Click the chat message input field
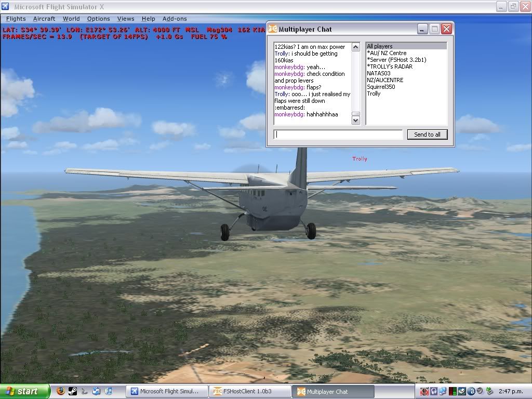 pos(338,135)
